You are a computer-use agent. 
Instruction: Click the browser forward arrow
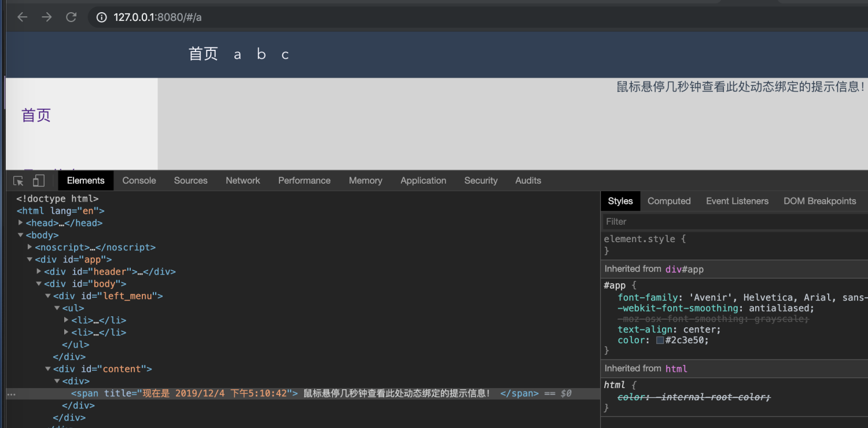tap(46, 17)
